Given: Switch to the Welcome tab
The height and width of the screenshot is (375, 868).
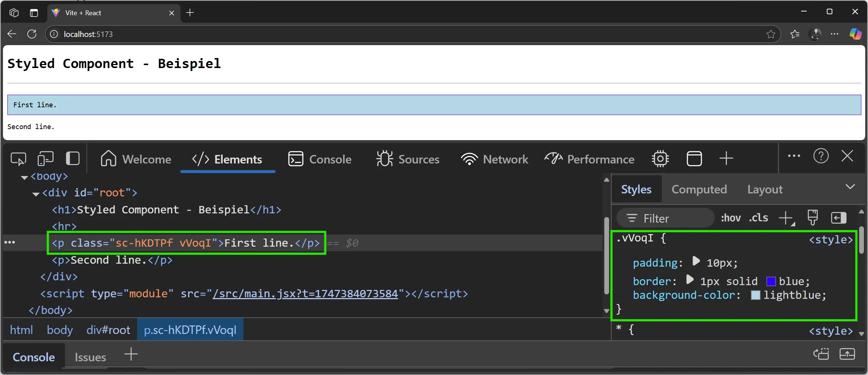Looking at the screenshot, I should point(136,159).
